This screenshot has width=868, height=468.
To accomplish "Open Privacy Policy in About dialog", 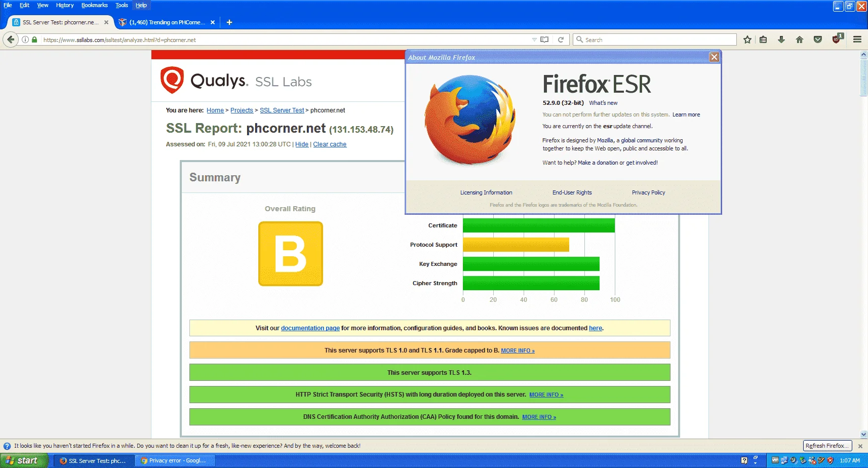I will point(649,192).
